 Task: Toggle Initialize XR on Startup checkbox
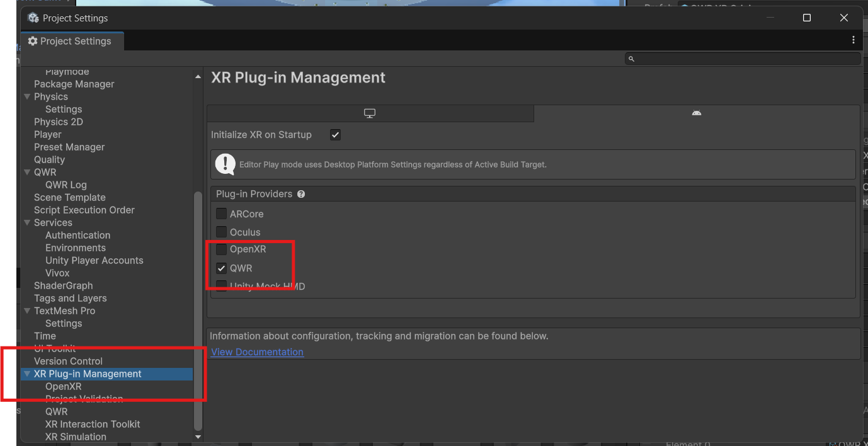point(335,135)
